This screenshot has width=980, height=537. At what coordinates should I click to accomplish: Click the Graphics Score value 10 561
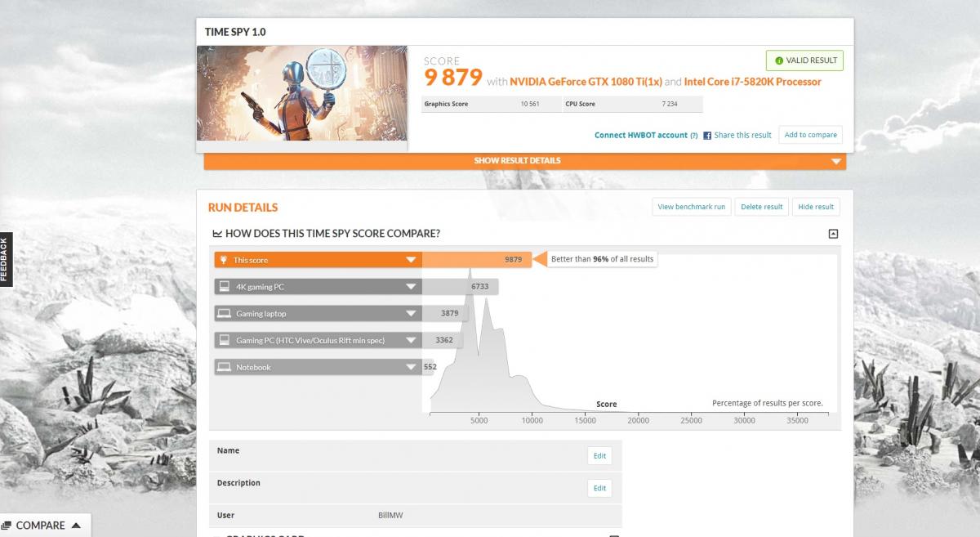(x=530, y=105)
